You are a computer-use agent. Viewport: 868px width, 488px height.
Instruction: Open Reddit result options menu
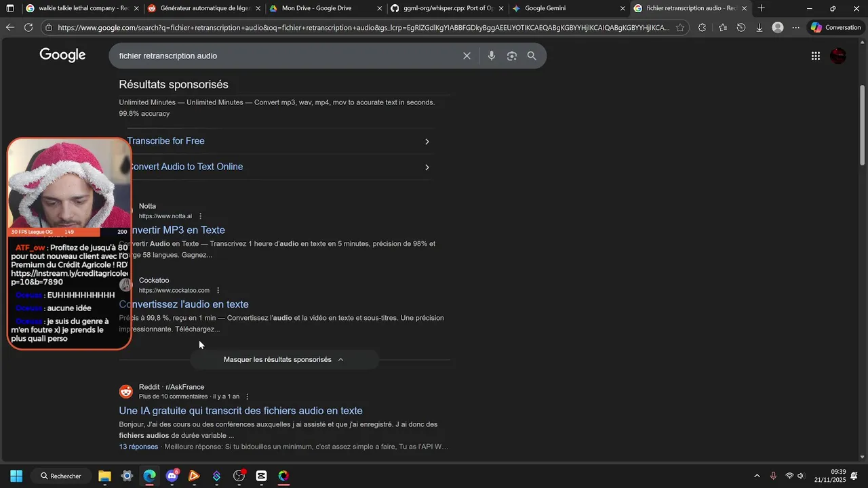tap(247, 396)
